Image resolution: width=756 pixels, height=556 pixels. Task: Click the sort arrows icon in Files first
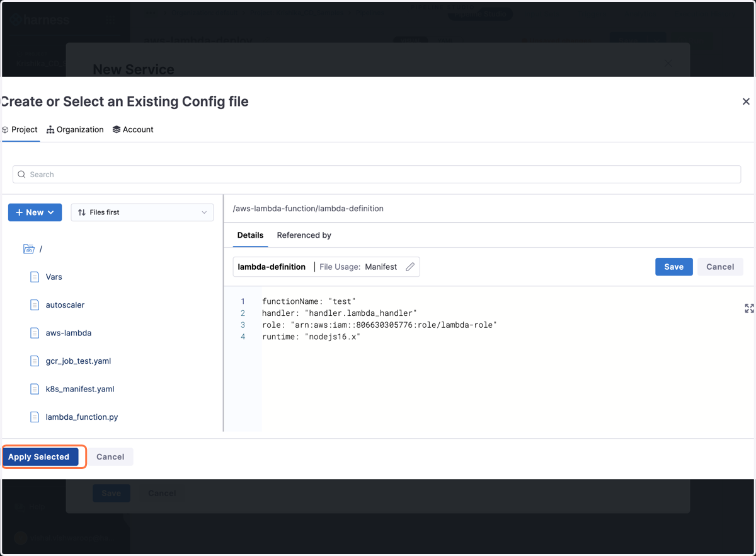point(82,212)
